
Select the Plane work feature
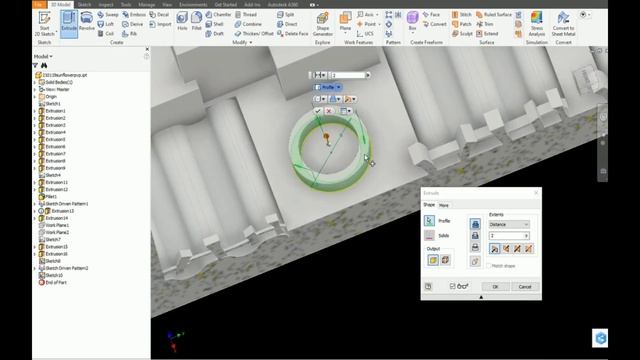345,22
